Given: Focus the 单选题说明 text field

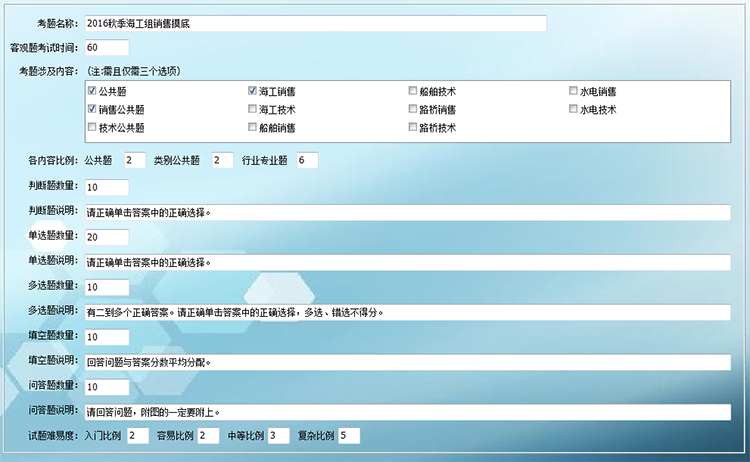Looking at the screenshot, I should click(408, 262).
